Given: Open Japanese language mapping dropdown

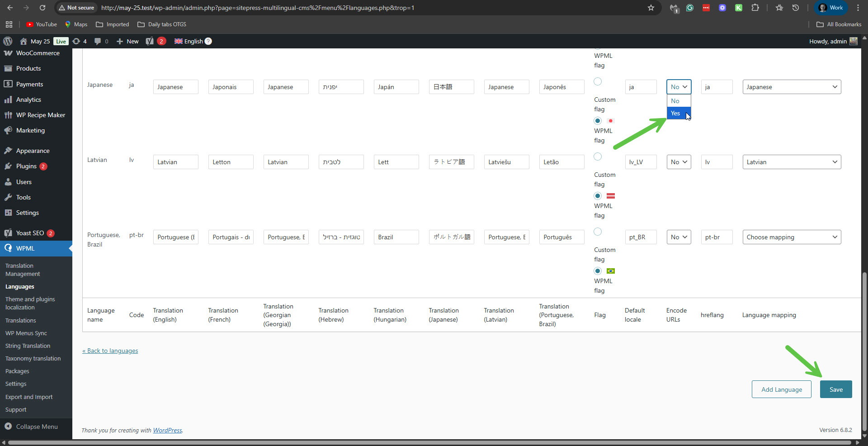Looking at the screenshot, I should coord(792,87).
